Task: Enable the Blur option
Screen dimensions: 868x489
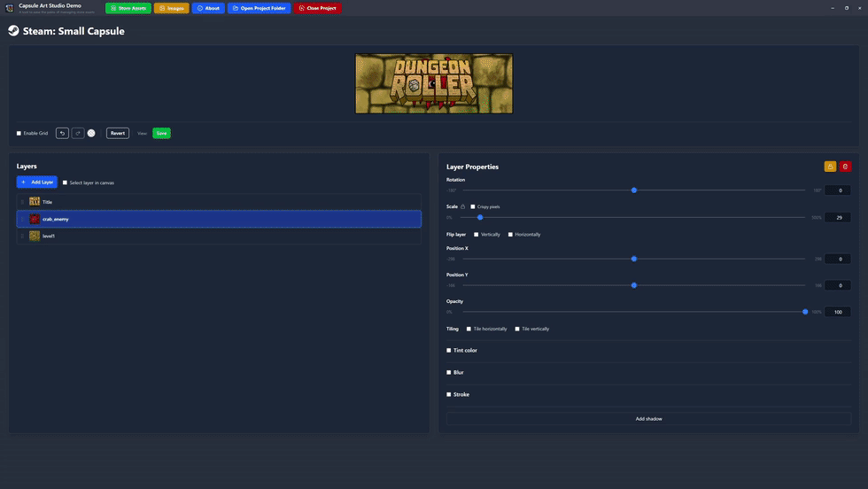Action: coord(448,372)
